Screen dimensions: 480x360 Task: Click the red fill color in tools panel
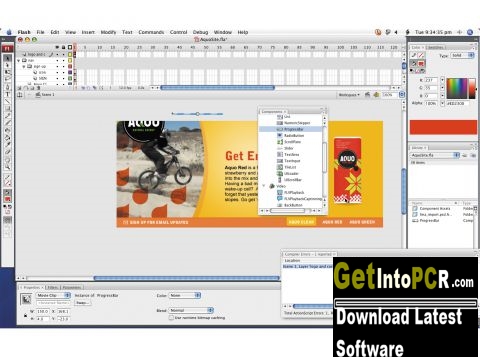pyautogui.click(x=7, y=199)
